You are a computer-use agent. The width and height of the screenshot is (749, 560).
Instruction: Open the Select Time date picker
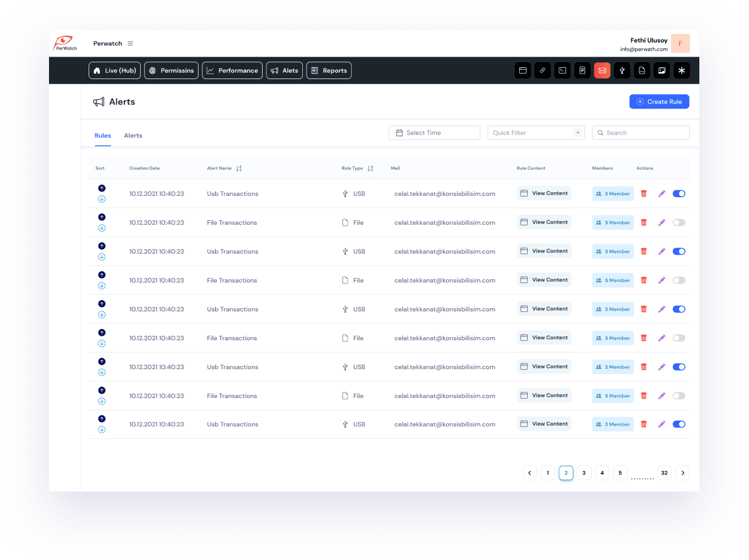point(434,133)
